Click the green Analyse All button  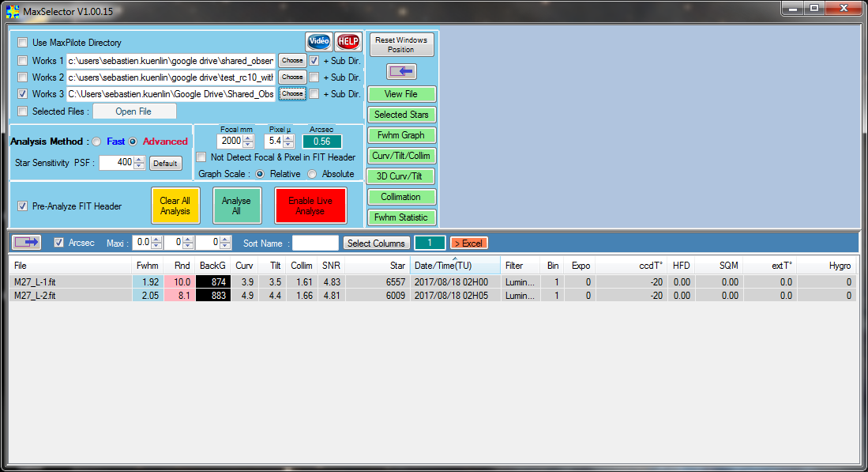(237, 206)
